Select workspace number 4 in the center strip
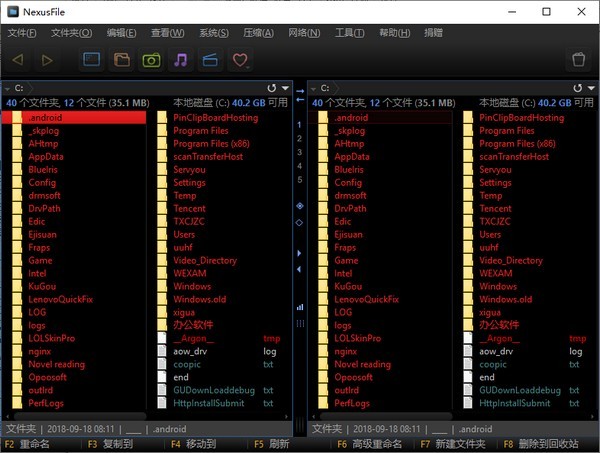Image resolution: width=600 pixels, height=453 pixels. click(x=299, y=166)
